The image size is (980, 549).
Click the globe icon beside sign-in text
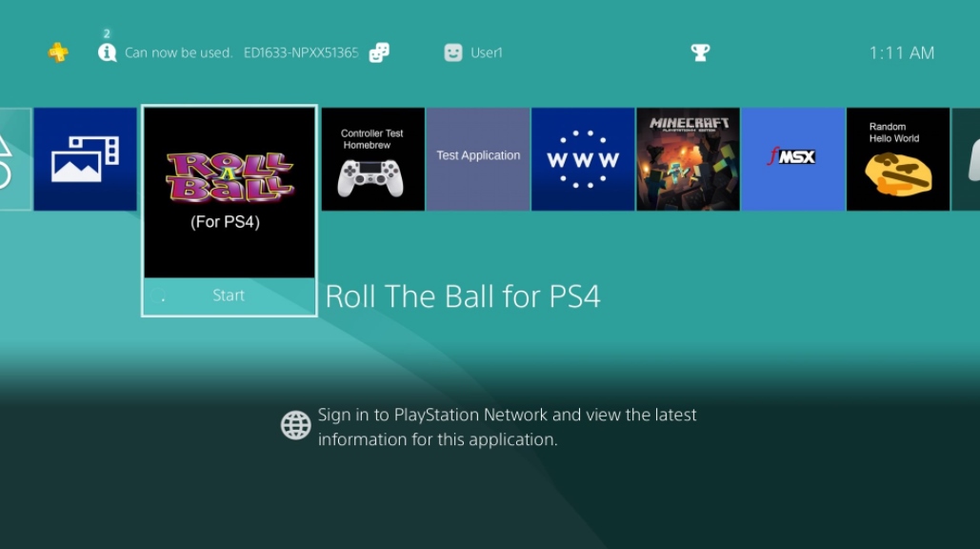[x=295, y=426]
